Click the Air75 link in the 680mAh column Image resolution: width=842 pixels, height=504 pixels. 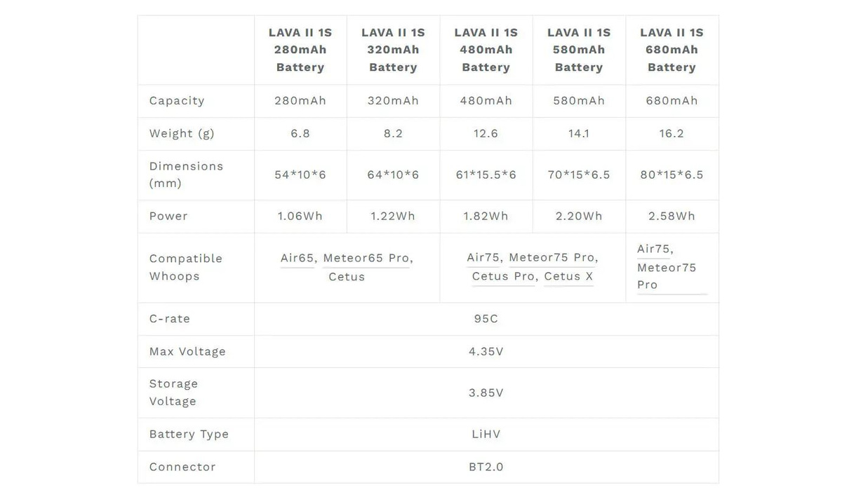(654, 249)
